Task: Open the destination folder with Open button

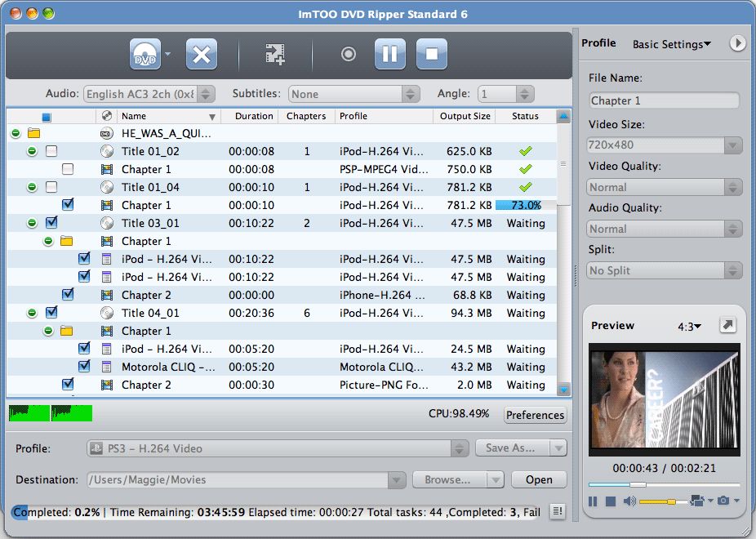Action: pyautogui.click(x=539, y=479)
